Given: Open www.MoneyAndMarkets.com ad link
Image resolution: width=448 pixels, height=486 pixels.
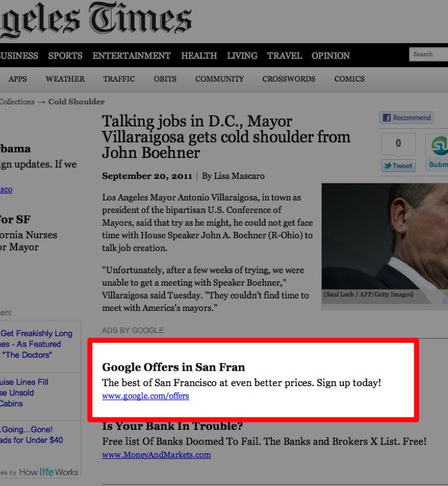Looking at the screenshot, I should 157,455.
